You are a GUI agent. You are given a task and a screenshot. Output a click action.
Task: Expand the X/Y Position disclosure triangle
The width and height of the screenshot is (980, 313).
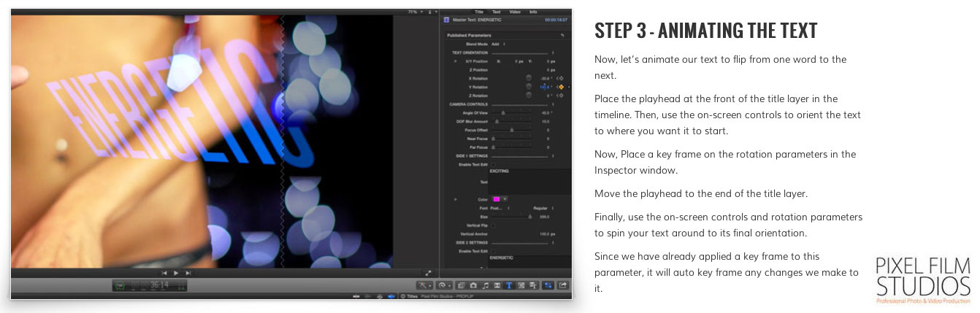456,61
